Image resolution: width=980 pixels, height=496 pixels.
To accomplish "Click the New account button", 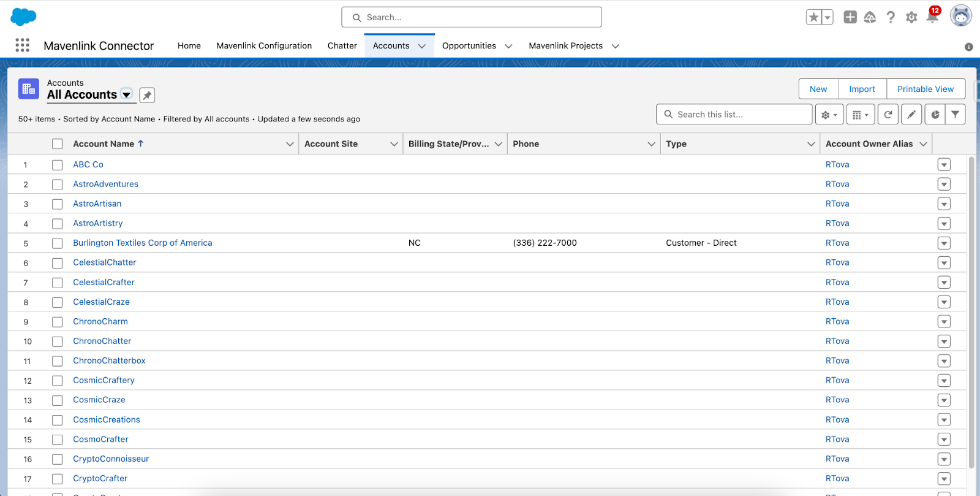I will tap(818, 89).
